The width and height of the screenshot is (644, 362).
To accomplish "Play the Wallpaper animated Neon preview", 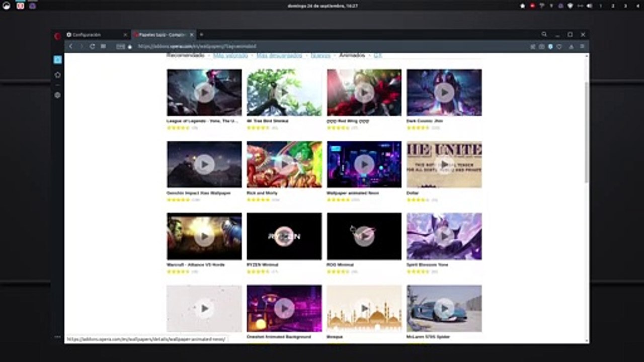I will pos(364,164).
